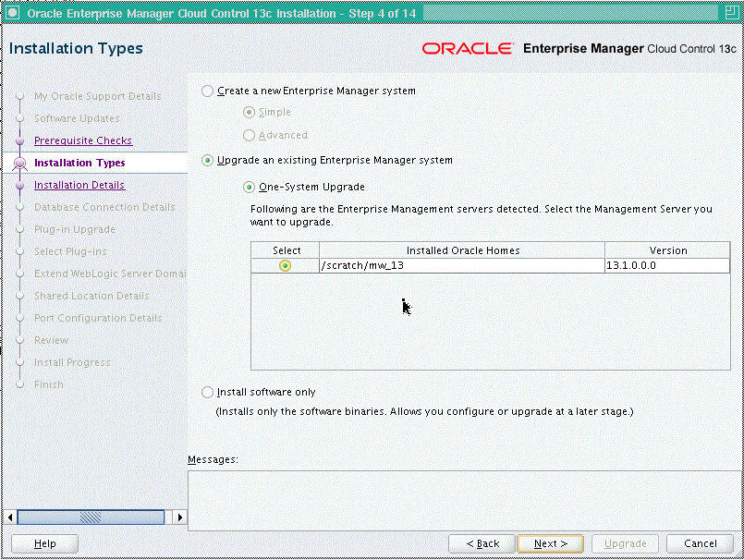Click the Installation Details sidebar step
Image resolution: width=744 pixels, height=560 pixels.
[x=20, y=185]
